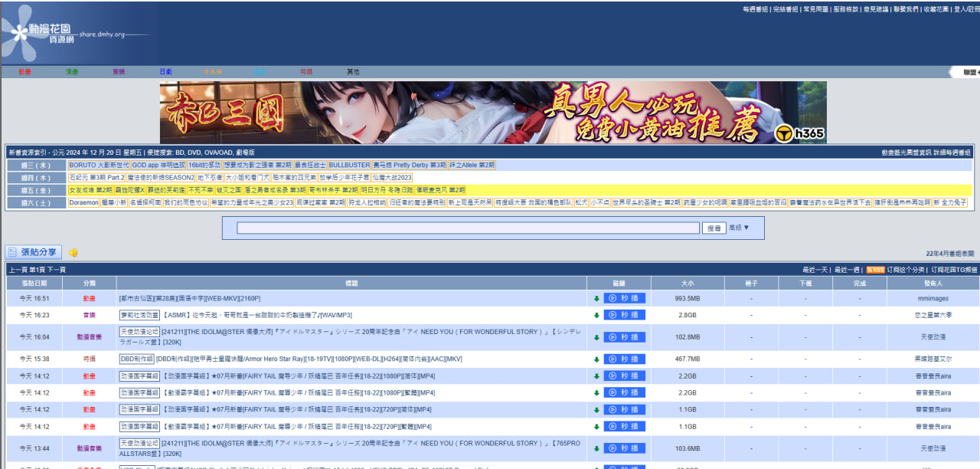This screenshot has width=980, height=469.
Task: Click the 特攝 category cell on DBD row
Action: pos(90,359)
